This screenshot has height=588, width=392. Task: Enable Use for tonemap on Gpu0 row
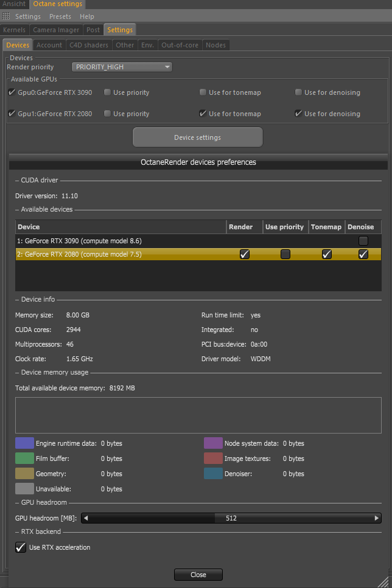point(203,92)
